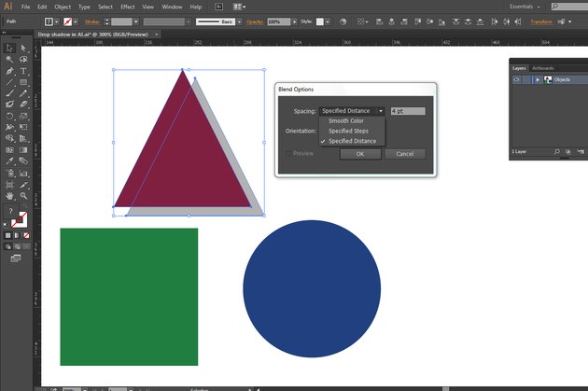
Task: Select the Free Transform tool
Action: (23, 127)
